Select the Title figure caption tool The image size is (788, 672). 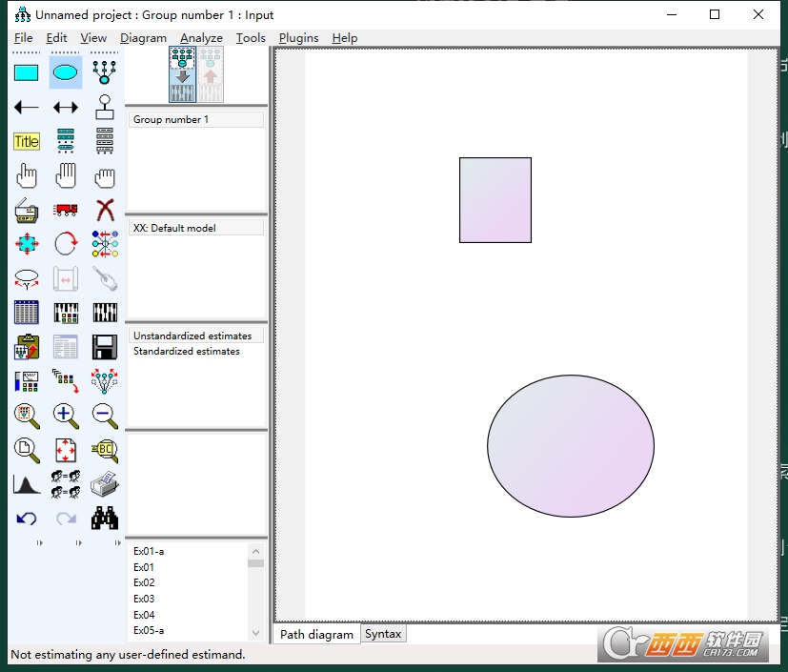pyautogui.click(x=26, y=141)
